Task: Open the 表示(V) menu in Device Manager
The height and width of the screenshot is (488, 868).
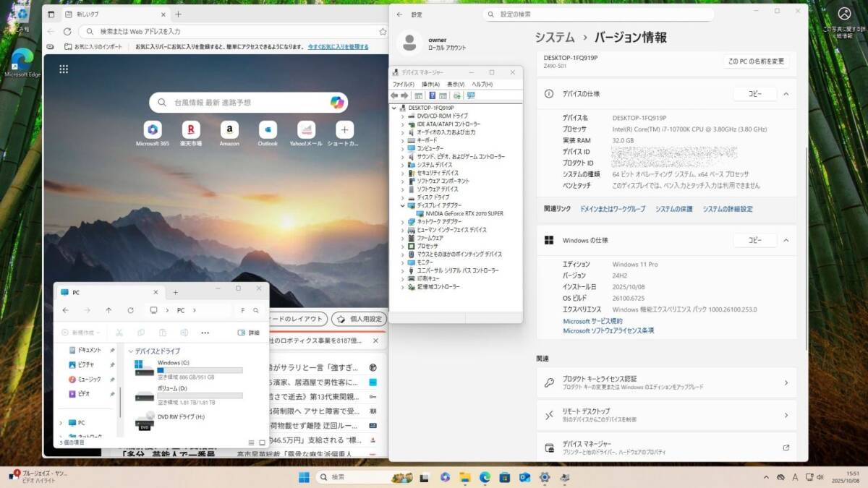Action: [456, 84]
